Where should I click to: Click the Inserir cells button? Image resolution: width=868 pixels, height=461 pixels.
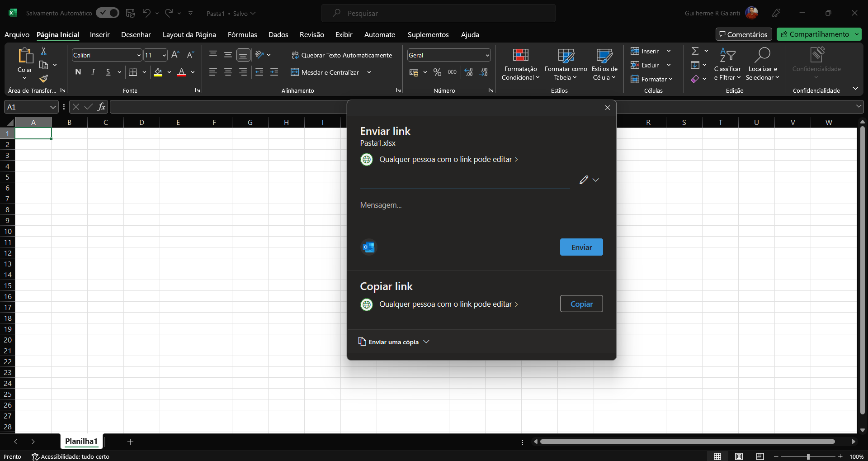(645, 51)
